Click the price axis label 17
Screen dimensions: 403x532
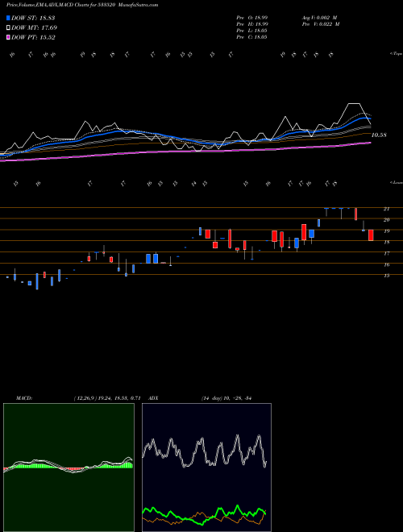tap(386, 253)
